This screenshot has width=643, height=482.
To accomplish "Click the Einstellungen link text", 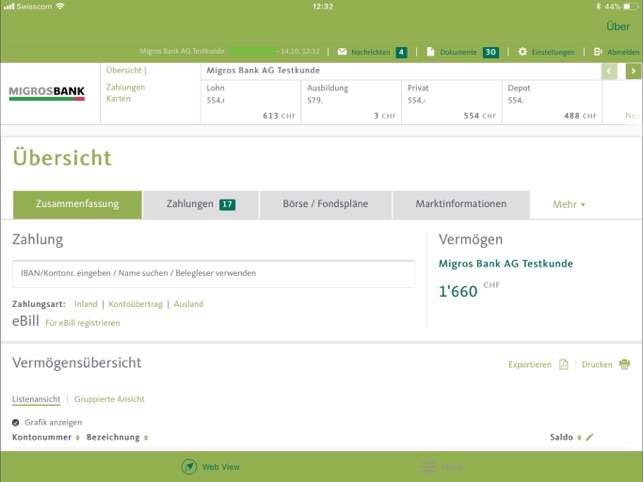I will [553, 52].
